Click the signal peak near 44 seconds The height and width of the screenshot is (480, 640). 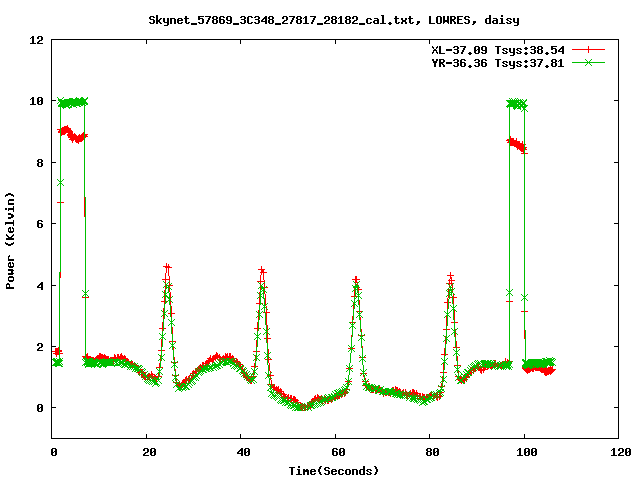[262, 271]
